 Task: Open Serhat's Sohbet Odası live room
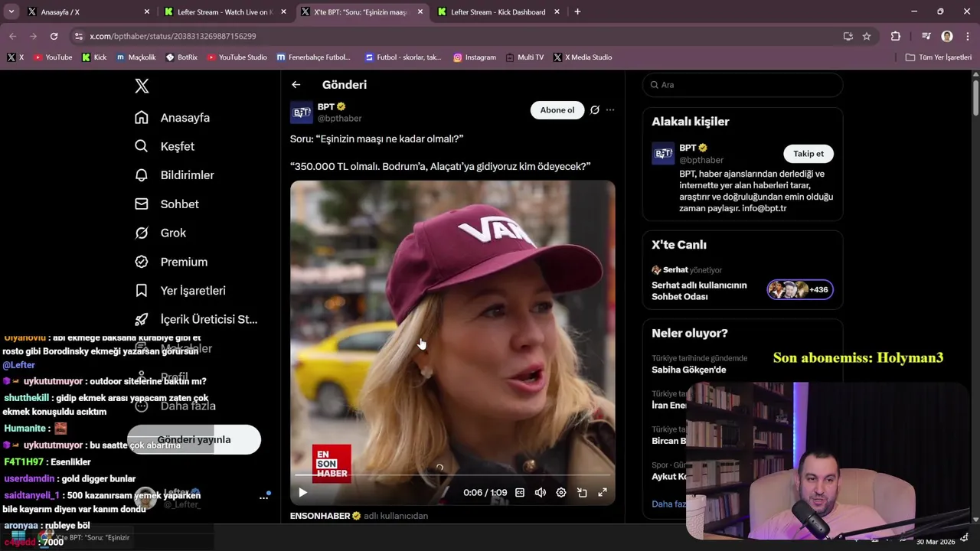pos(699,291)
